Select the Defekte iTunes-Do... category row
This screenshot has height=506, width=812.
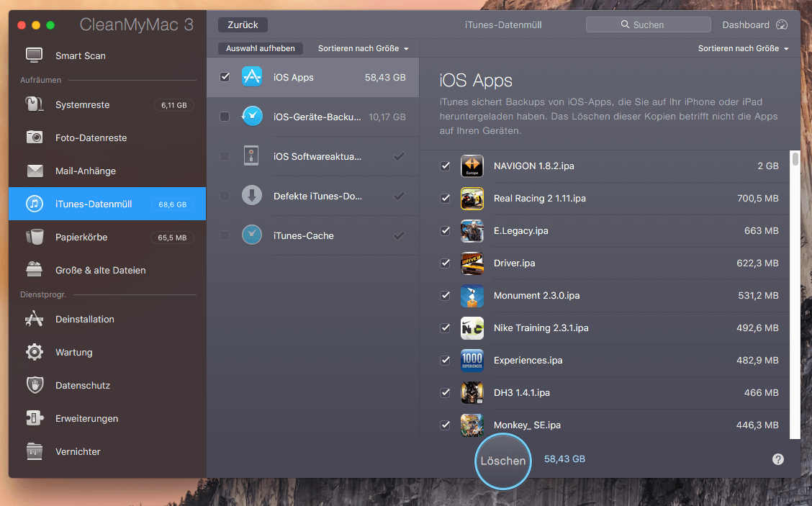tap(313, 196)
